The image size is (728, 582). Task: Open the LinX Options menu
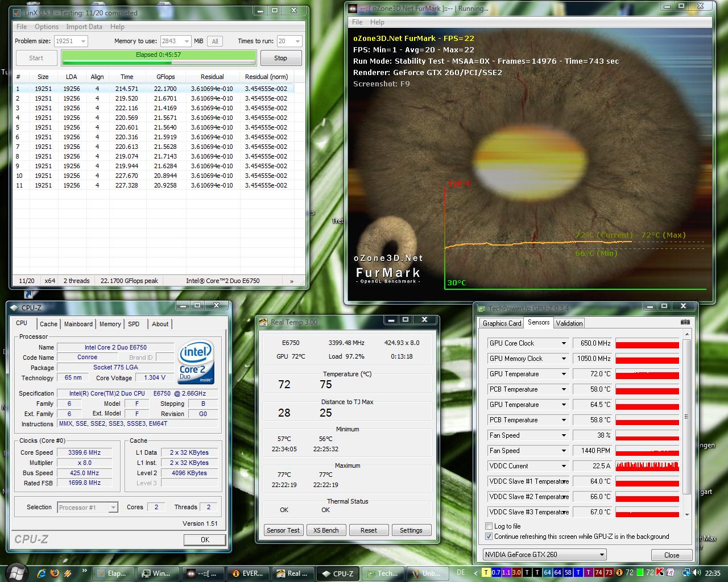[47, 27]
